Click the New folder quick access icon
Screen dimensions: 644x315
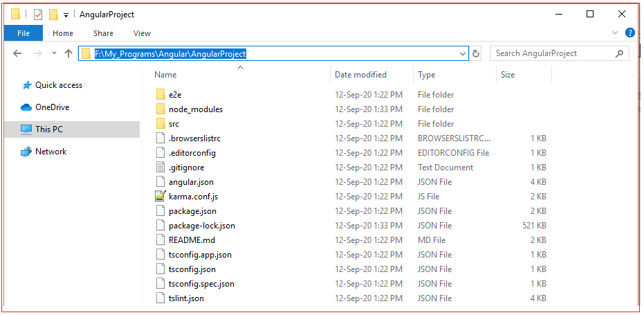[x=53, y=15]
